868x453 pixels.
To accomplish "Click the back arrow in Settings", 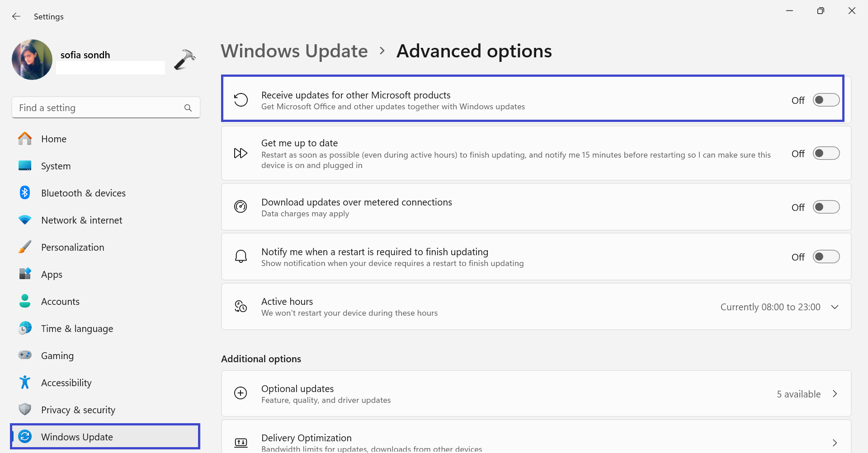I will 16,17.
